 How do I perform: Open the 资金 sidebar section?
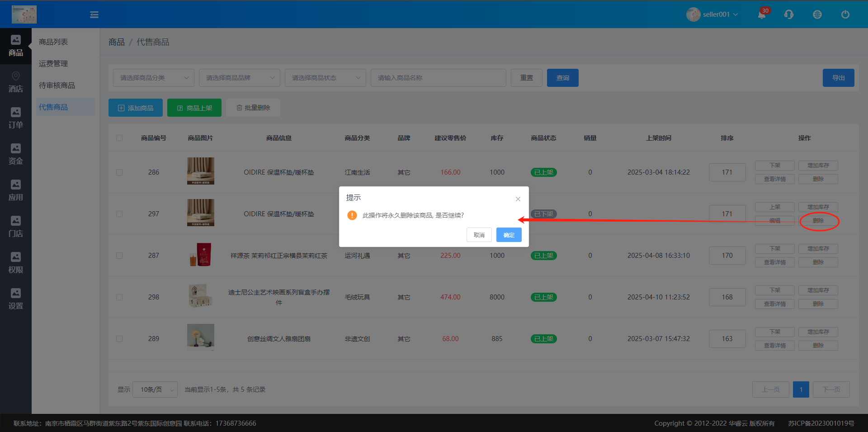coord(16,154)
